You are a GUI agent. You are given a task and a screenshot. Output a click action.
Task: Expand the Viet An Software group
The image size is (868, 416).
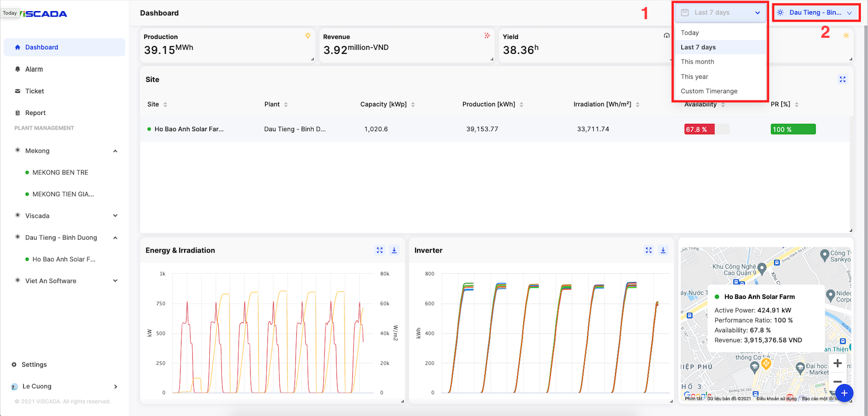(115, 281)
